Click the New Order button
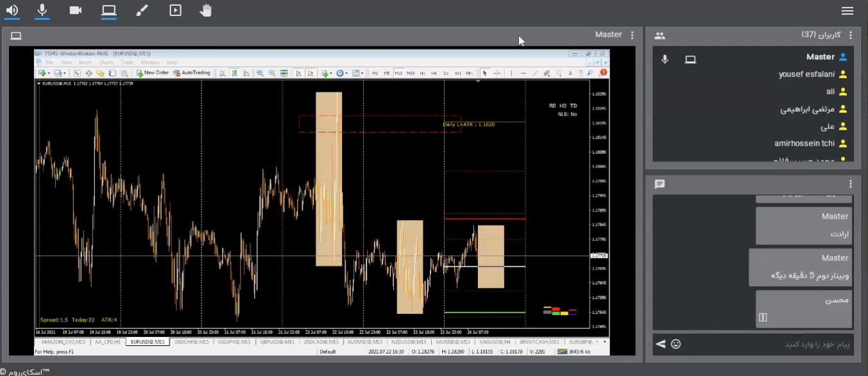Viewport: 868px width, 376px height. [x=153, y=73]
